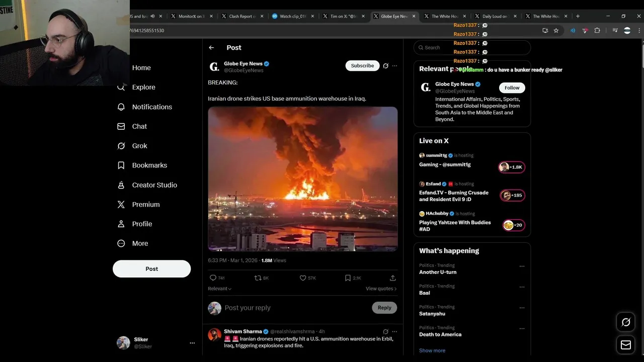Open new browser tab with plus

tap(578, 16)
